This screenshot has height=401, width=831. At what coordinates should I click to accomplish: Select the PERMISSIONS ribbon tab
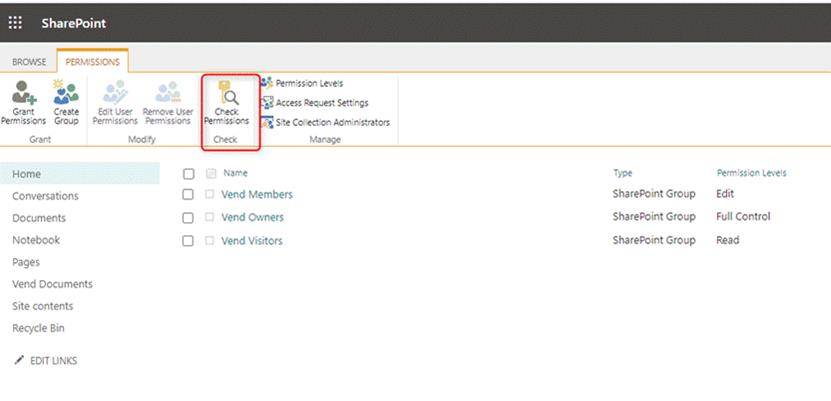[x=93, y=62]
